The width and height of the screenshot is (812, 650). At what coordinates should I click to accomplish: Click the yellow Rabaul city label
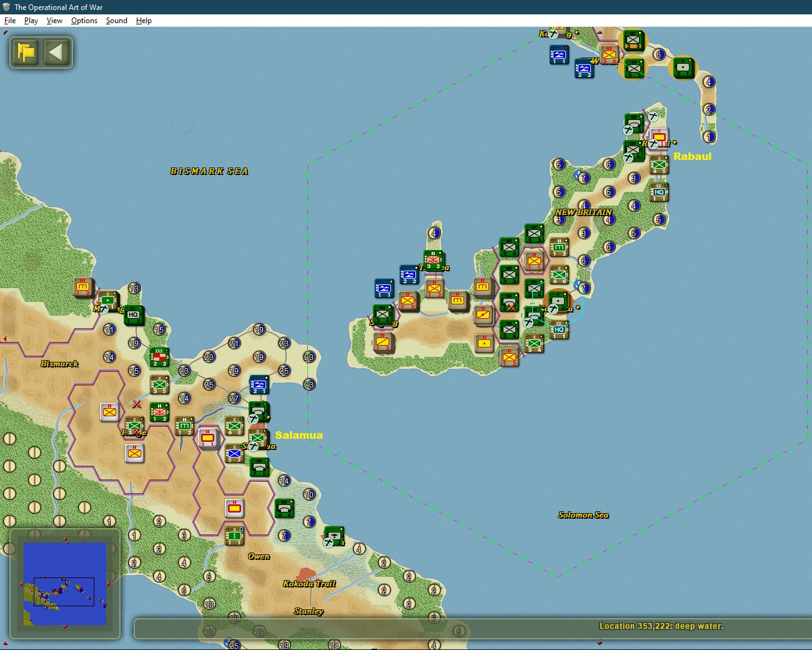(x=692, y=156)
